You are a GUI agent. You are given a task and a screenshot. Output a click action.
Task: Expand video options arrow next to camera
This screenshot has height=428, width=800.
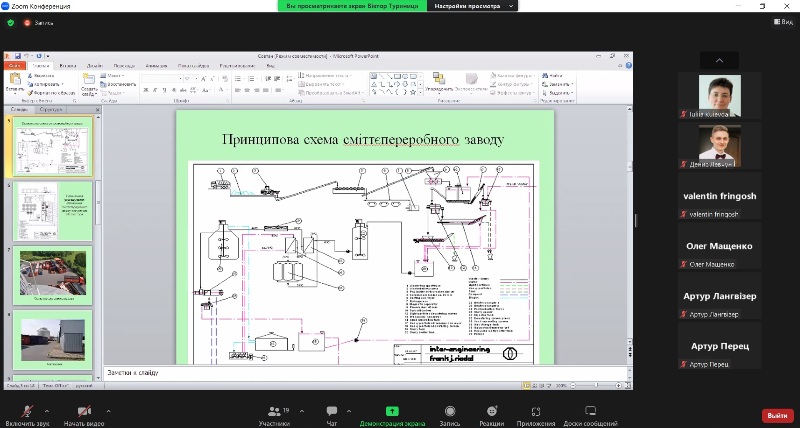pos(109,410)
